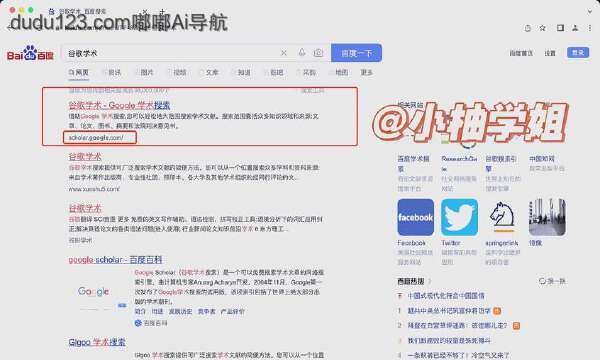Open 谷歌学术 - Google 学术搜索 result
600x360 pixels.
point(119,105)
